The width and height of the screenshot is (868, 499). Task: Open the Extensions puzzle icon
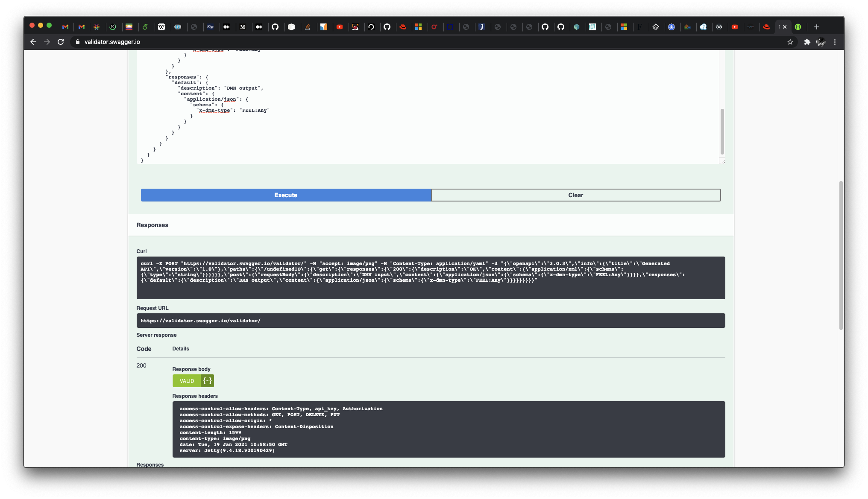point(807,42)
